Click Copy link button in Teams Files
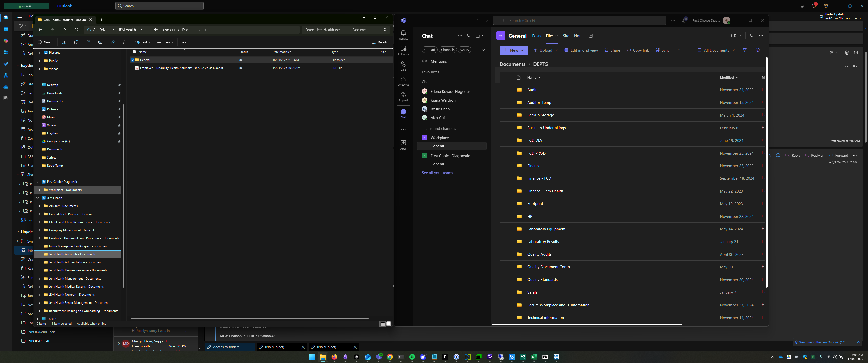This screenshot has height=363, width=868. pos(638,50)
